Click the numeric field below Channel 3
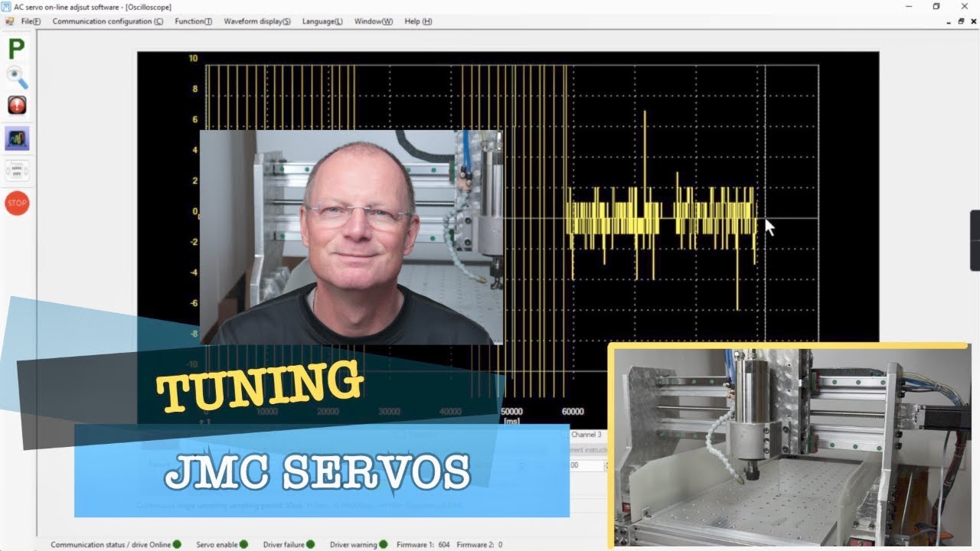Image resolution: width=980 pixels, height=551 pixels. (x=586, y=465)
